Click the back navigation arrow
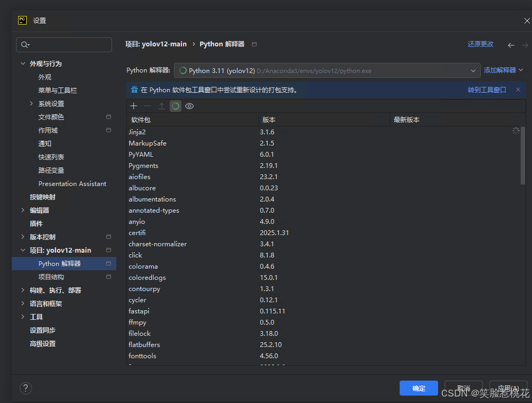 [511, 45]
